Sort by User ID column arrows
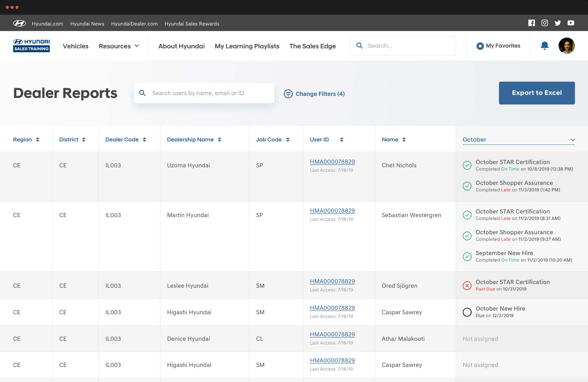This screenshot has width=588, height=382. pyautogui.click(x=342, y=140)
